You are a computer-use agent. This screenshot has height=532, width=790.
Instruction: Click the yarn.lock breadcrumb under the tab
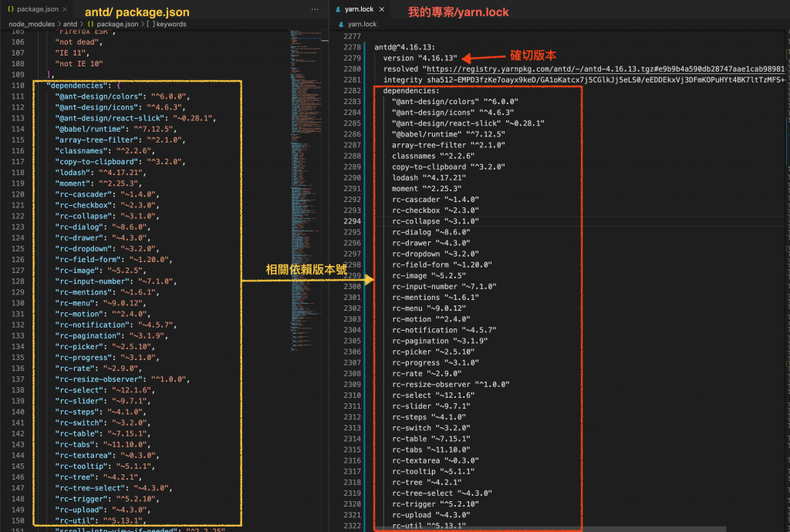[x=363, y=24]
